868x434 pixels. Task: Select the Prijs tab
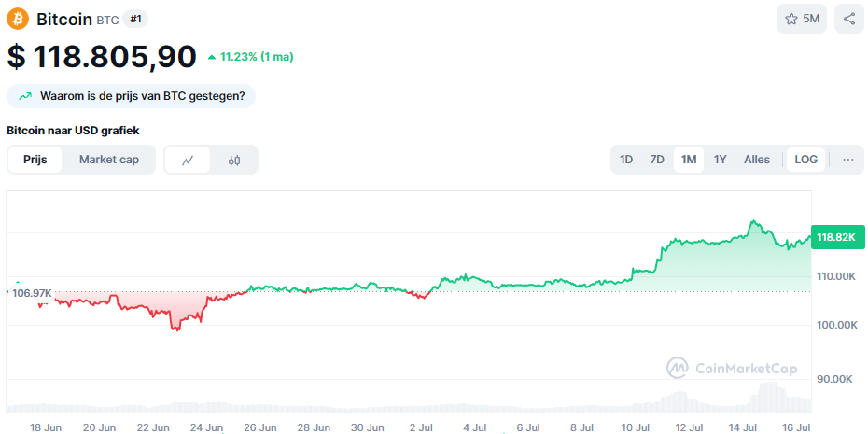tap(35, 160)
